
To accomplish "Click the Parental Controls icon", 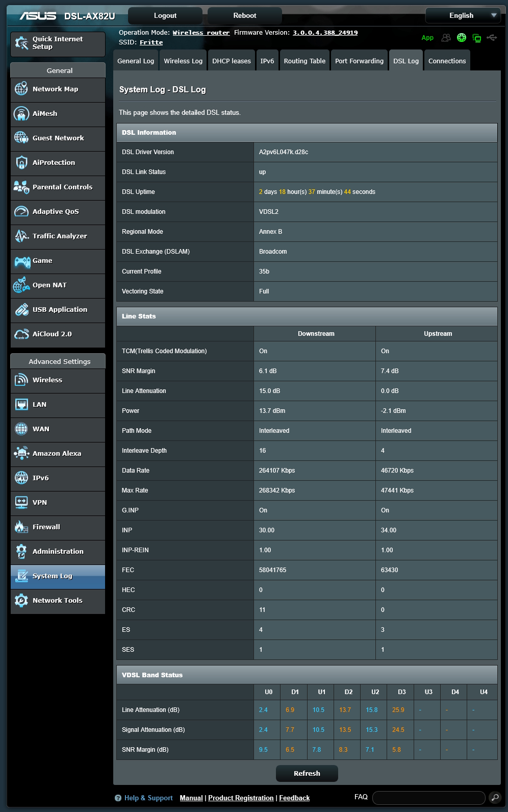I will [21, 187].
